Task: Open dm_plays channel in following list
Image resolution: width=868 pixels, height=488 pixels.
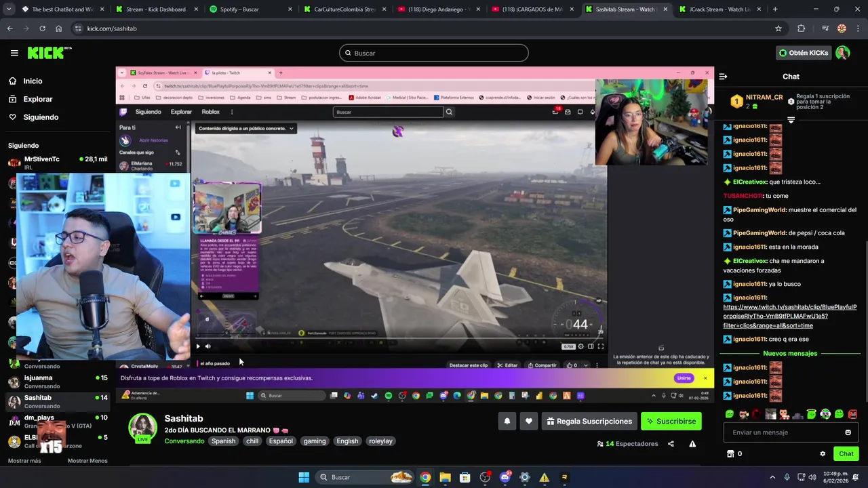Action: point(58,422)
